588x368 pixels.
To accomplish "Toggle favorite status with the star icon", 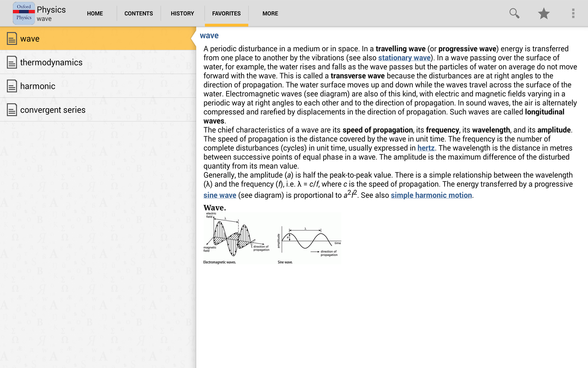I will click(x=544, y=13).
